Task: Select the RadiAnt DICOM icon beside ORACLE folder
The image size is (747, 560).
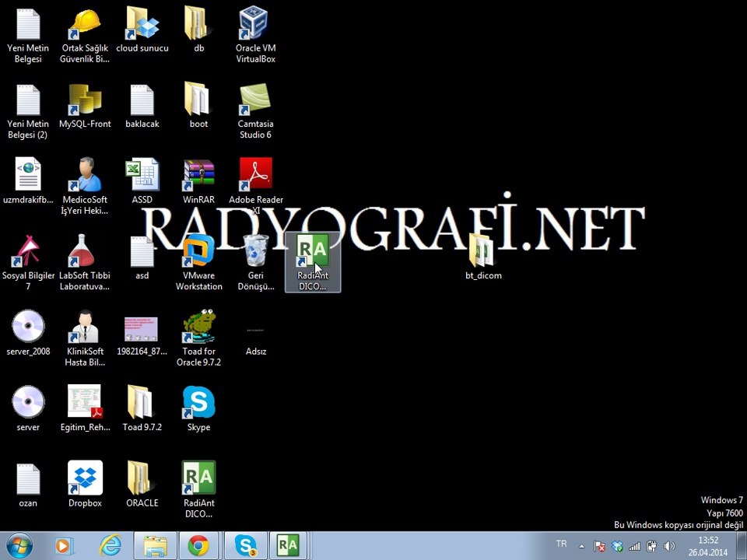Action: pyautogui.click(x=198, y=489)
